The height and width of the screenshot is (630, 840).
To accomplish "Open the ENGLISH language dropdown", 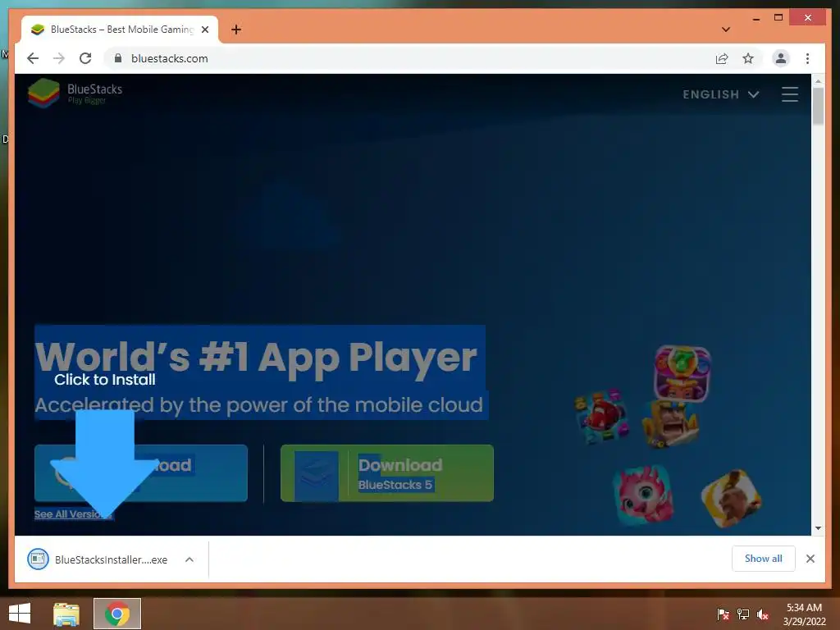I will pos(720,94).
